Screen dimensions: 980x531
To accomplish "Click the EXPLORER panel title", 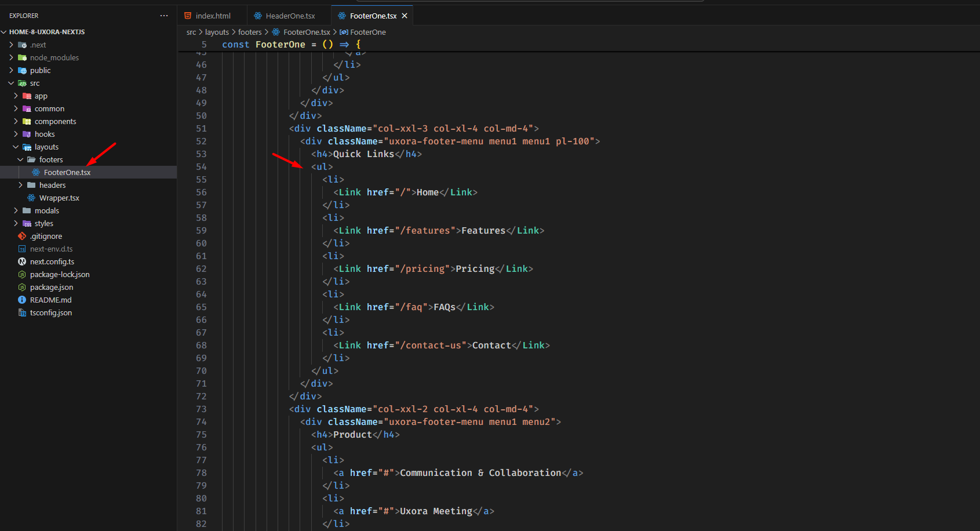I will click(24, 16).
